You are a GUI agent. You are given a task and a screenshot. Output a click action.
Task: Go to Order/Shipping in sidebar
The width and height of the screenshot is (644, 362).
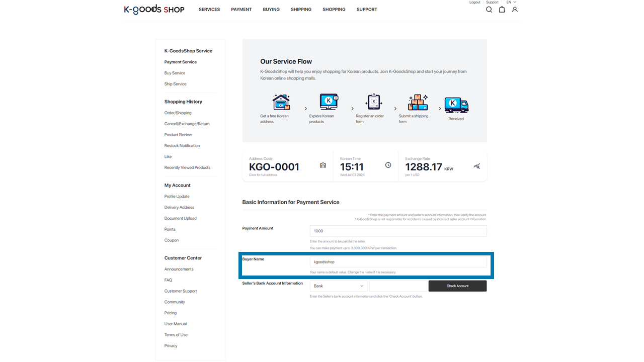pos(178,113)
